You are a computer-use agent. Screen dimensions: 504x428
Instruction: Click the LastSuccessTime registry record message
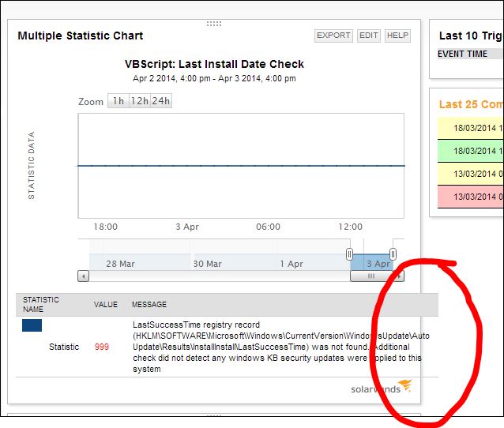tap(281, 347)
